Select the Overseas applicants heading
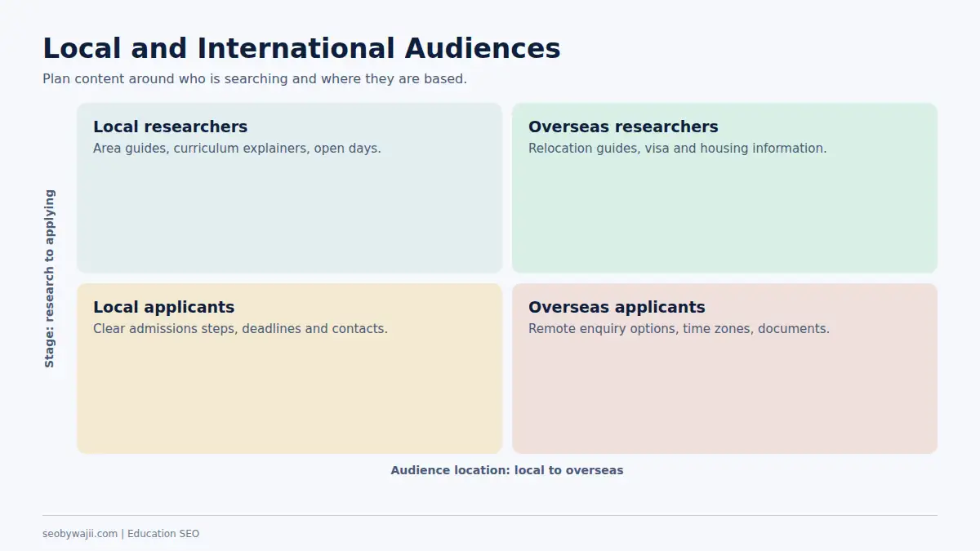980x551 pixels. pyautogui.click(x=617, y=307)
